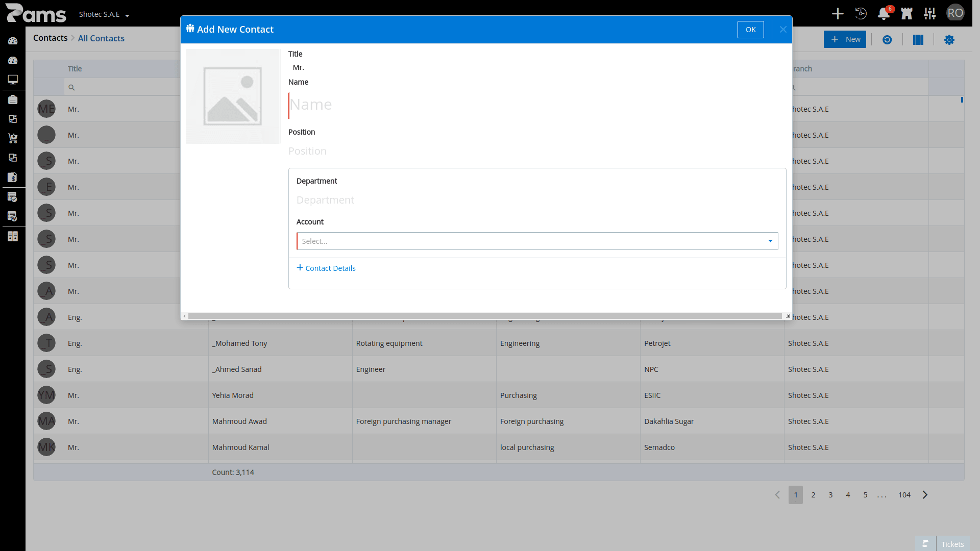Open the shopping cart sidebar icon
Screen dimensions: 980x551
click(x=13, y=138)
